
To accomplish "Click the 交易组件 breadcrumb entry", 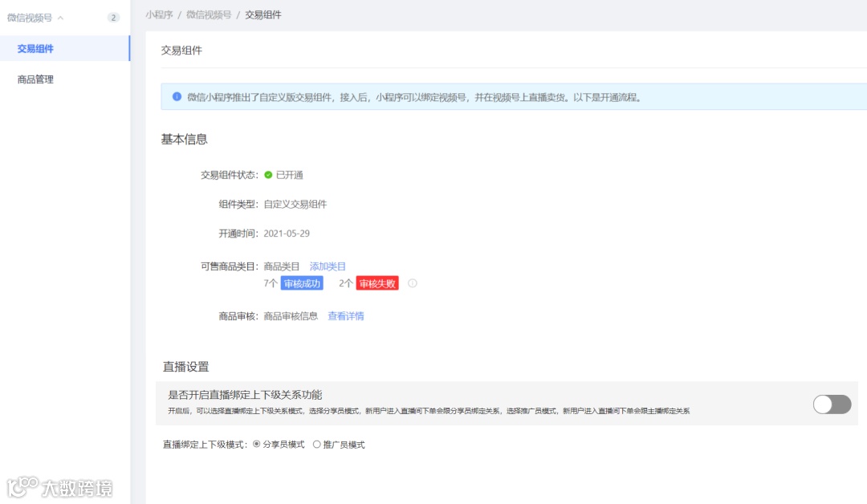I will pyautogui.click(x=263, y=15).
